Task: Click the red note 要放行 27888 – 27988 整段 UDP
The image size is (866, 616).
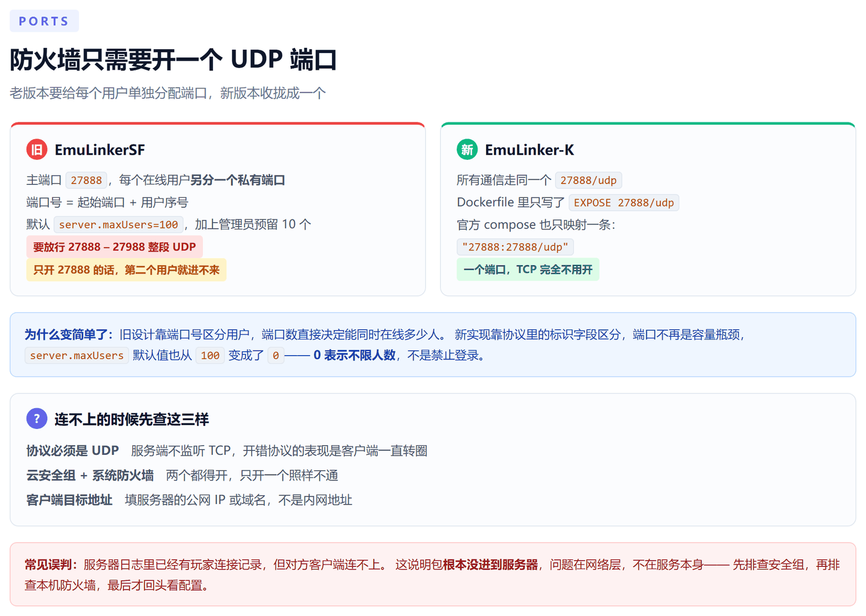Action: pyautogui.click(x=114, y=247)
